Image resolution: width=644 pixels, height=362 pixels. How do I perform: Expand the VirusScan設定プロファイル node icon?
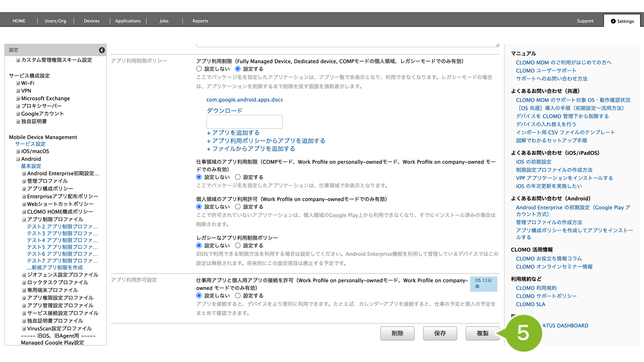point(24,329)
